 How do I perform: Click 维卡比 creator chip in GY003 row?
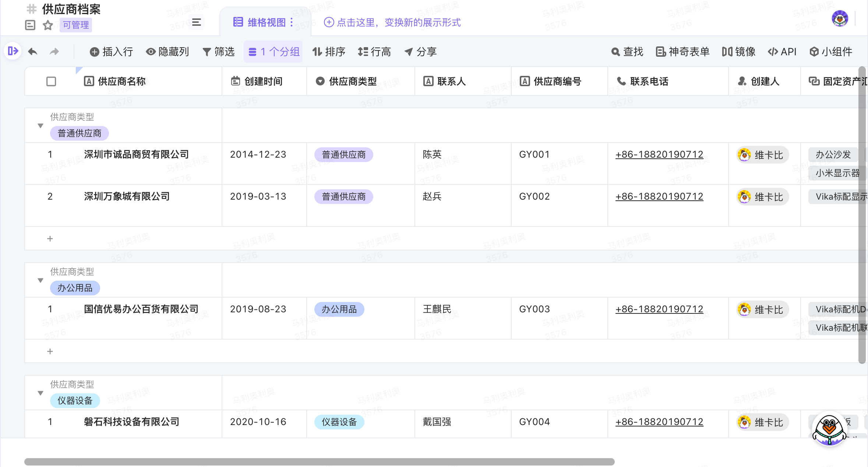pyautogui.click(x=762, y=310)
